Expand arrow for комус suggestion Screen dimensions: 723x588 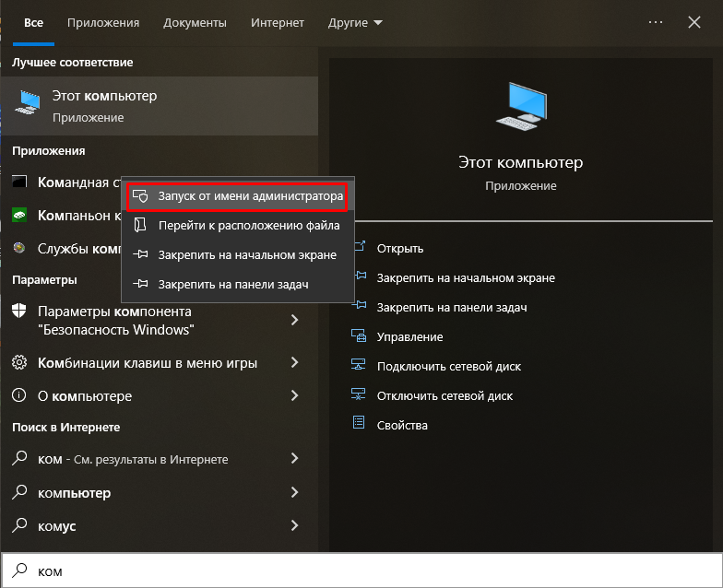point(294,525)
